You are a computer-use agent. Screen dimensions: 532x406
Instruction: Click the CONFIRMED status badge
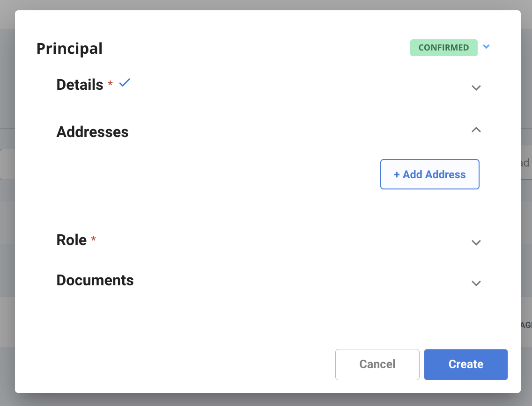pos(444,48)
